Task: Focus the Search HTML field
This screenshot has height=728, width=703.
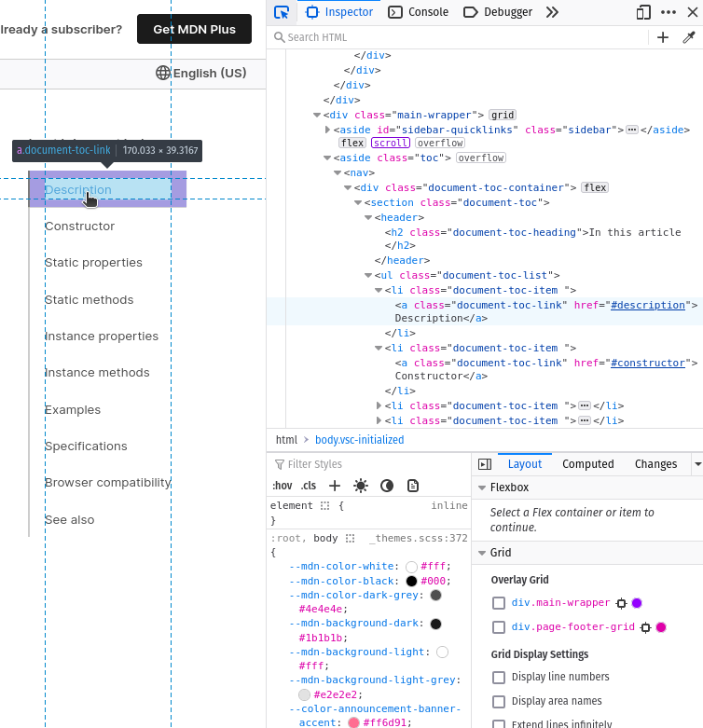Action: [457, 37]
